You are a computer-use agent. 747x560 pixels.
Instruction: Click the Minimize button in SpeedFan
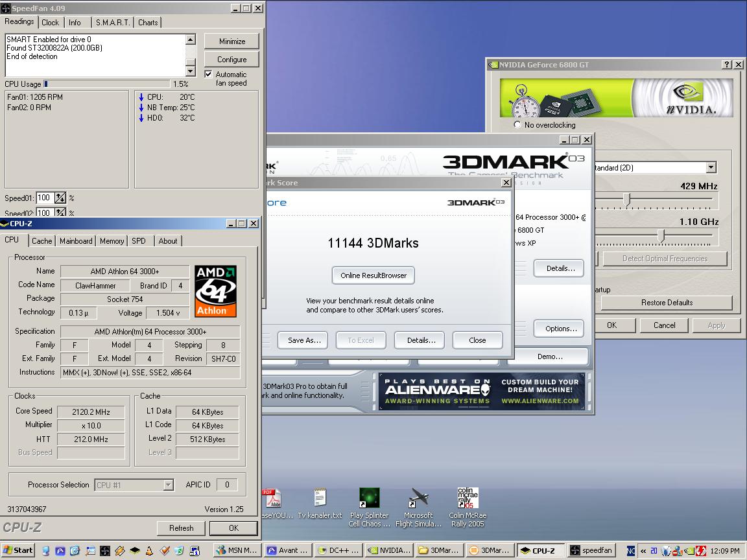coord(232,41)
